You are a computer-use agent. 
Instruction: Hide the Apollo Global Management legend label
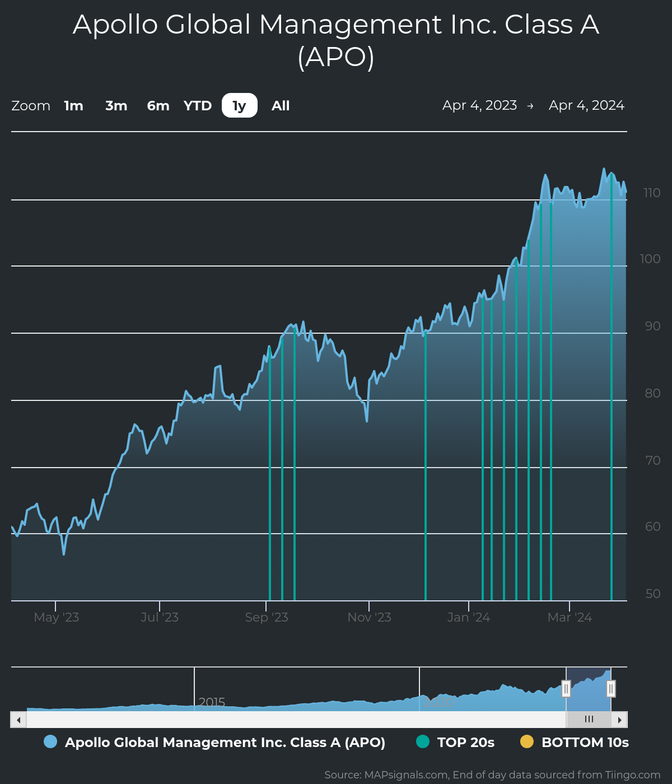[225, 743]
